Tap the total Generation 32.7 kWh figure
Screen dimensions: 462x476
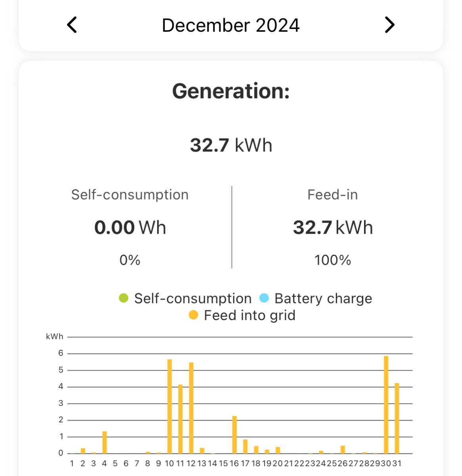click(231, 145)
